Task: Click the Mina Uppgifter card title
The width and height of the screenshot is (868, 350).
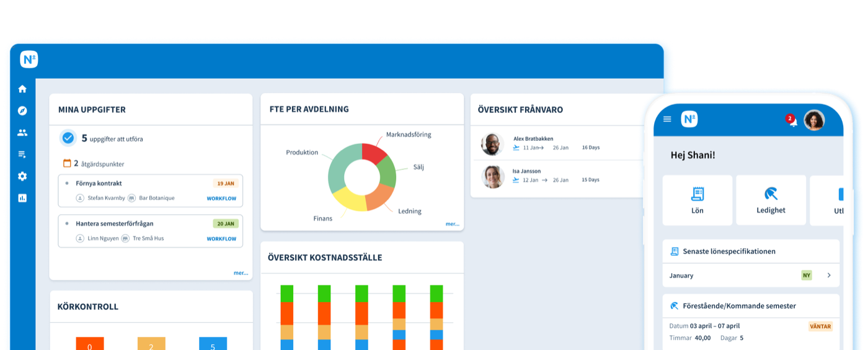Action: point(92,110)
